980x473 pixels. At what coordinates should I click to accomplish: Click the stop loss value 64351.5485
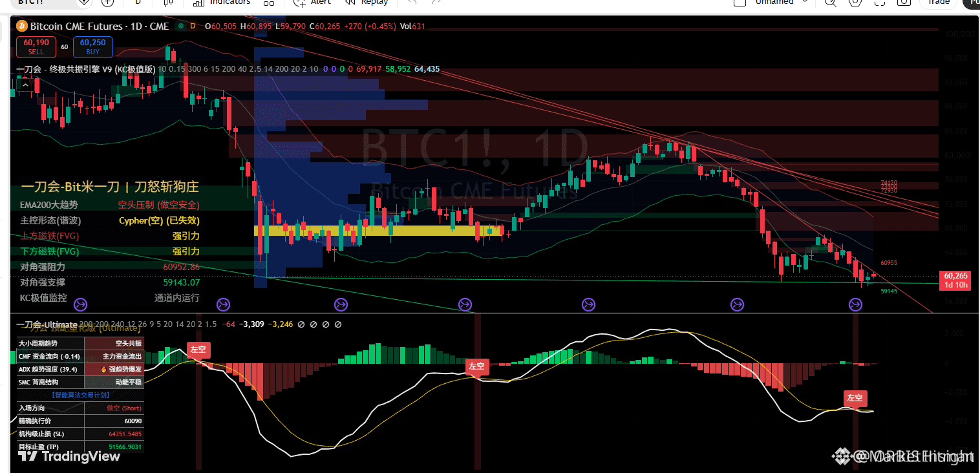click(x=125, y=434)
